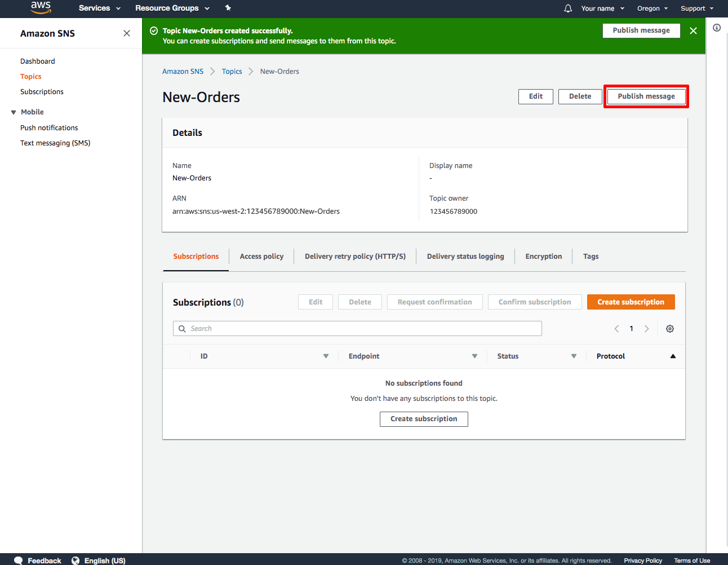Click the Amazon SNS breadcrumb link
This screenshot has height=565, width=728.
[183, 72]
